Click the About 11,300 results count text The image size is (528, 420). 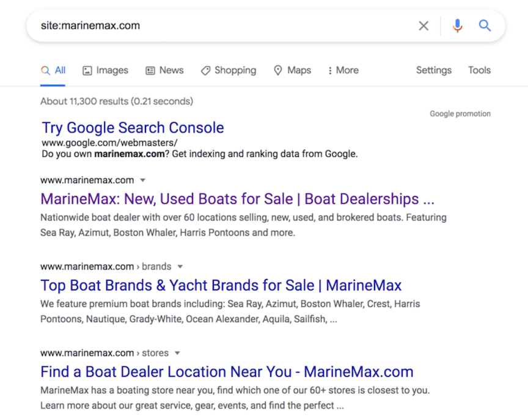pyautogui.click(x=117, y=101)
